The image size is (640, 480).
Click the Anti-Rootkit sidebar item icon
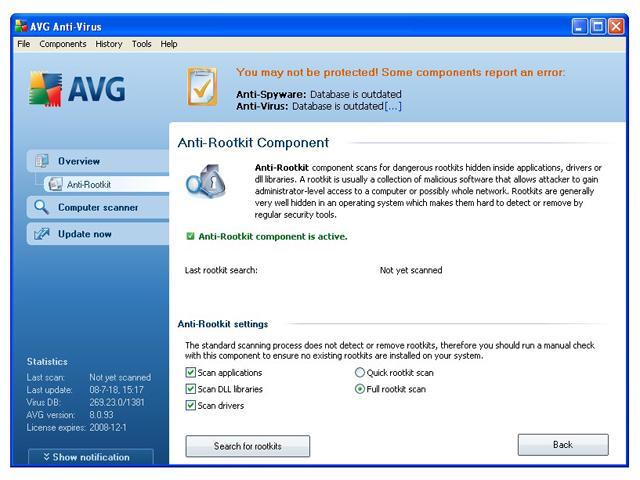[x=55, y=184]
